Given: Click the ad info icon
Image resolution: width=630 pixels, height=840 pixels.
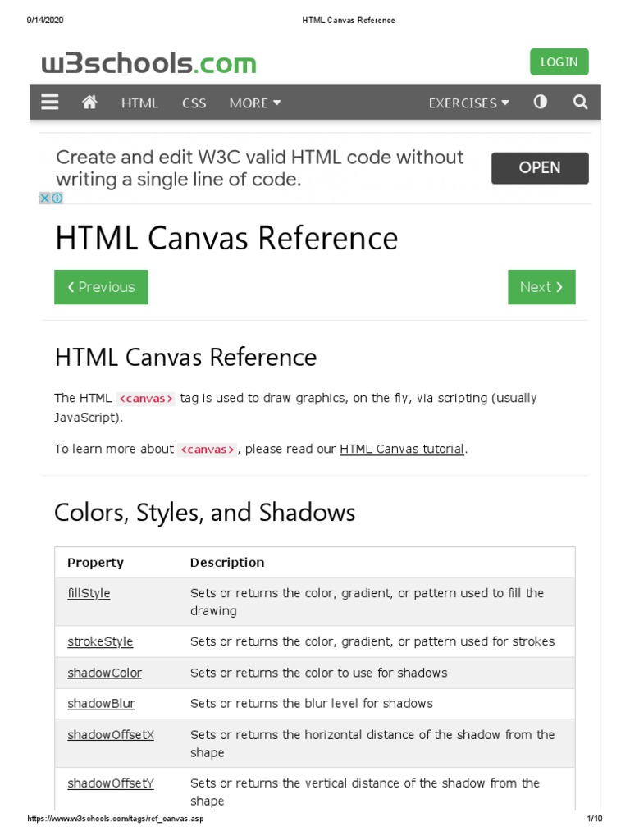Looking at the screenshot, I should tap(57, 198).
